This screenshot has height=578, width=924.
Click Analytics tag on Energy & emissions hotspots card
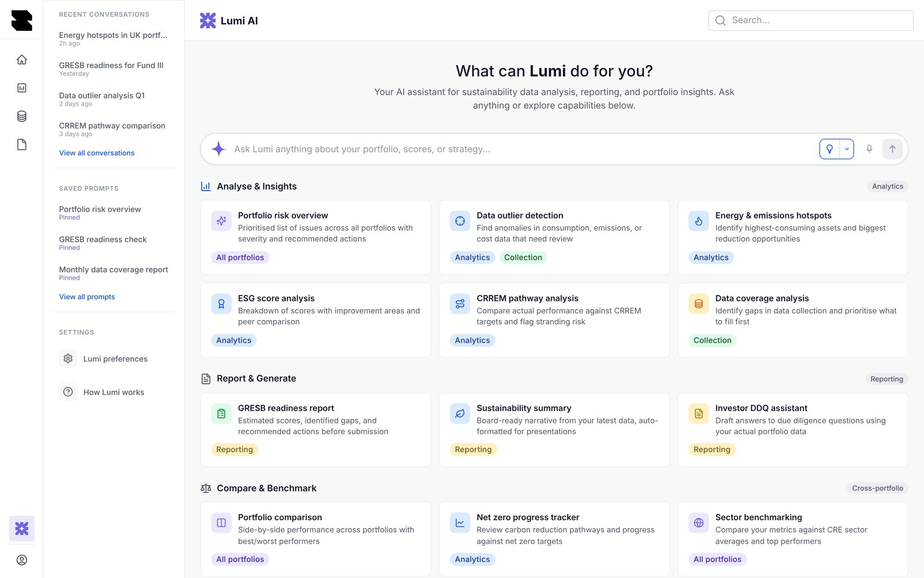click(711, 258)
